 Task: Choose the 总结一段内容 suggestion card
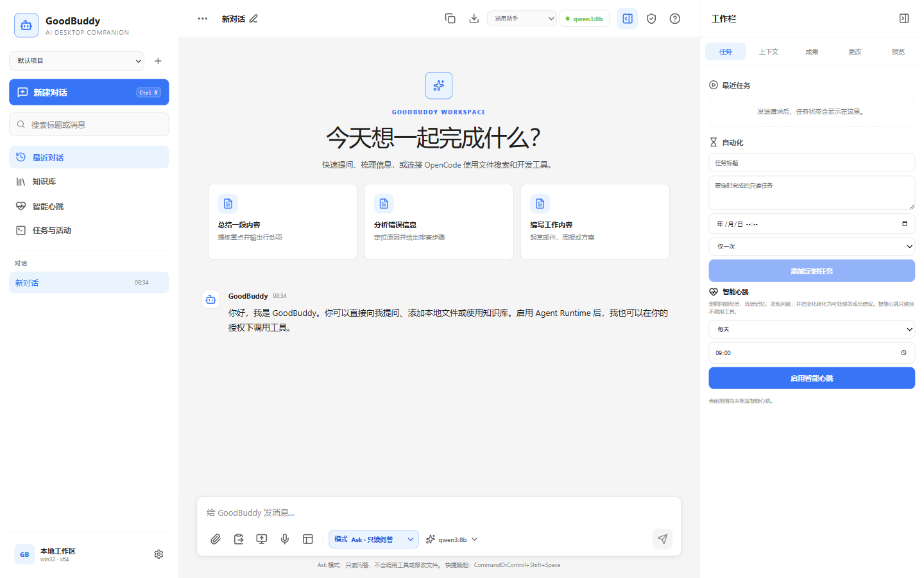click(282, 222)
